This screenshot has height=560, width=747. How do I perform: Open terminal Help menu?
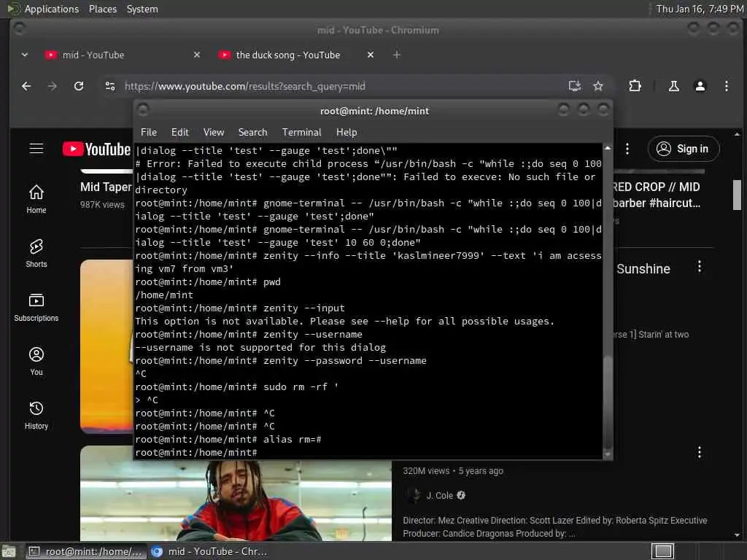coord(347,133)
